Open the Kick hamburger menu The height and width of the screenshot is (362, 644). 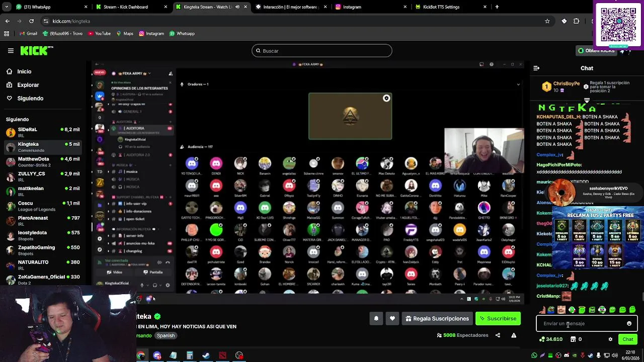(11, 51)
